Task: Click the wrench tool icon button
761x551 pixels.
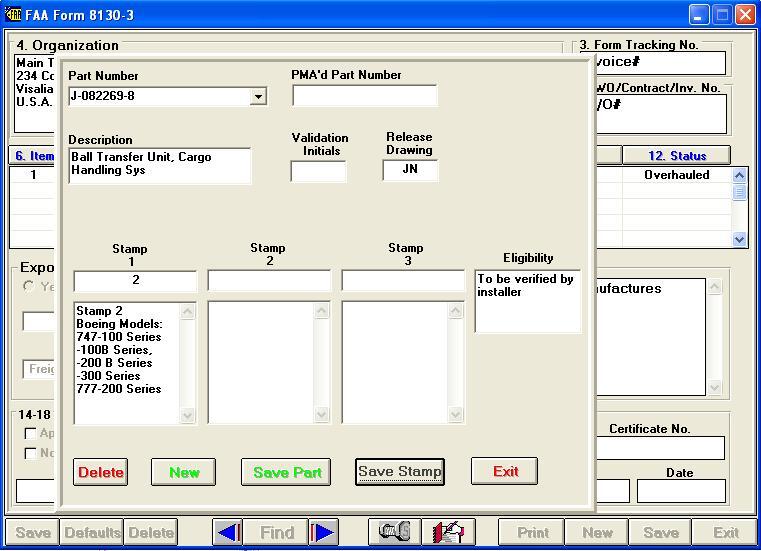Action: pyautogui.click(x=395, y=533)
